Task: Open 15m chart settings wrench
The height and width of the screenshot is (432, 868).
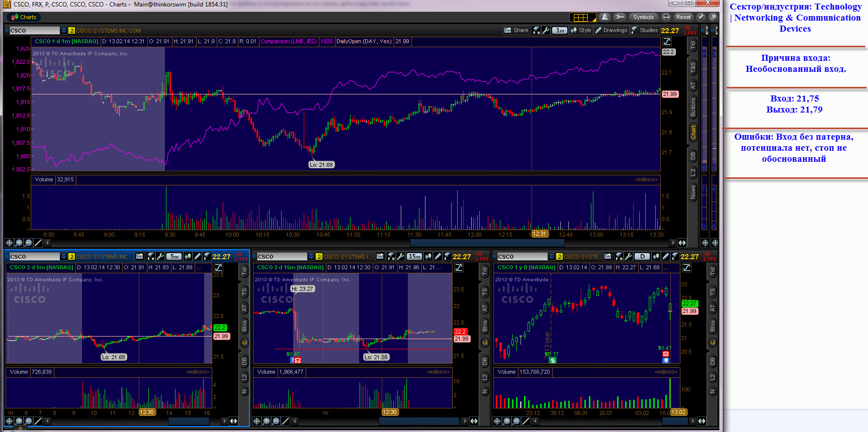Action: coord(400,256)
